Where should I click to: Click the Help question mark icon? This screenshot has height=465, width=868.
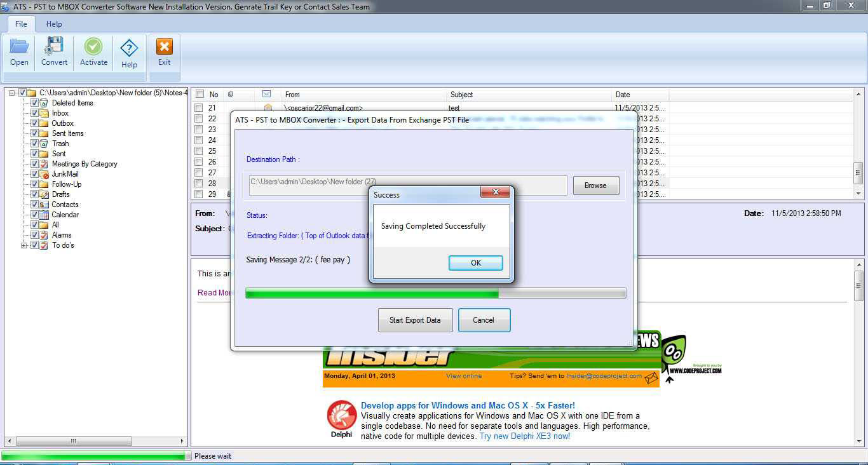point(129,48)
